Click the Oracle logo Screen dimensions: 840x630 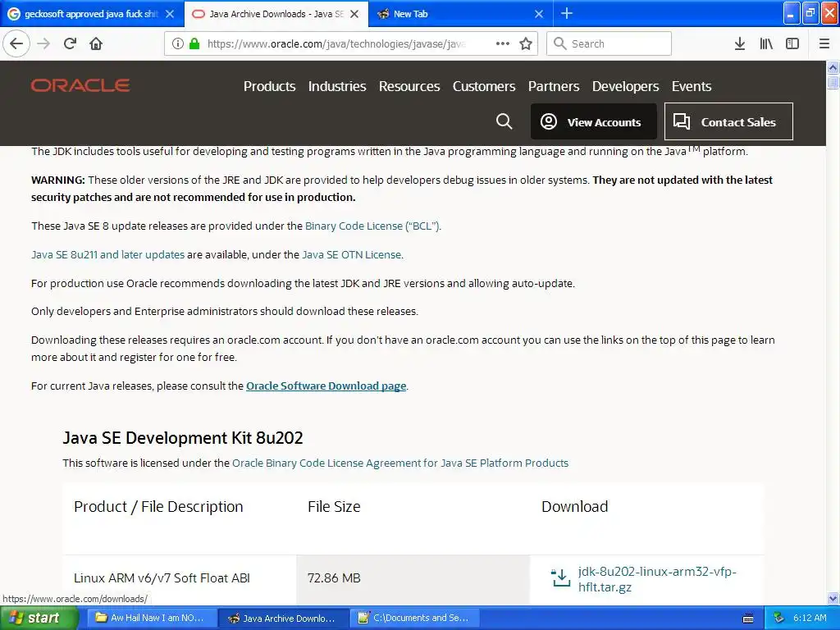click(x=80, y=85)
